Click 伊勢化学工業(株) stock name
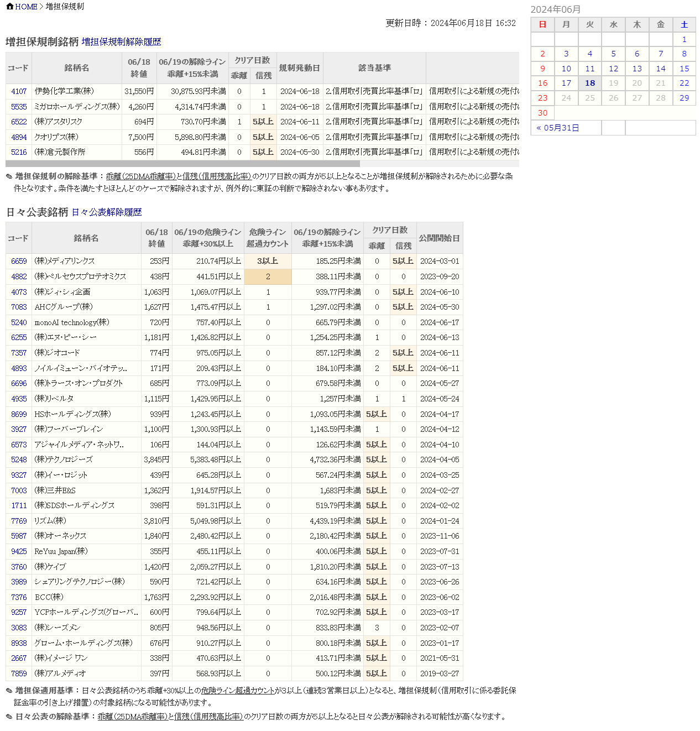 tap(64, 91)
